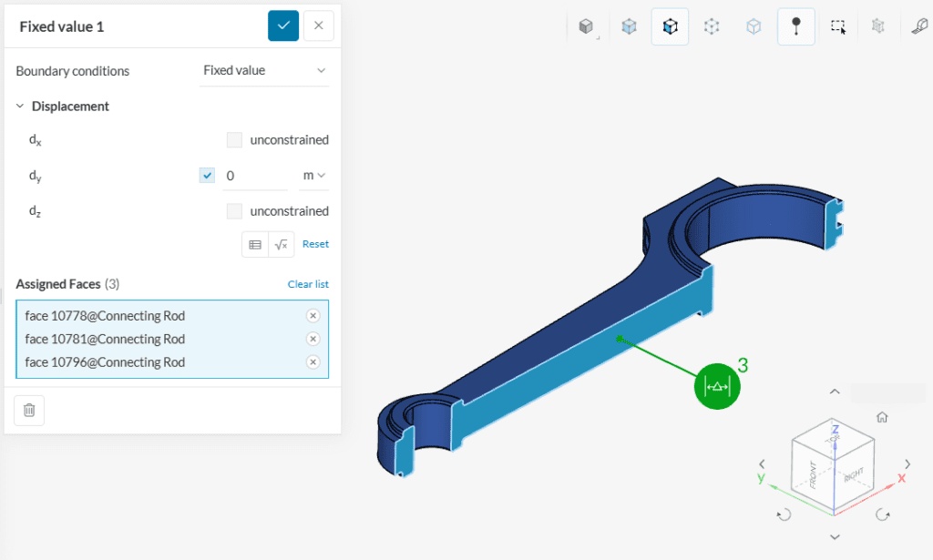The image size is (933, 560).
Task: Confirm Fixed value 1 with the checkmark button
Action: point(283,25)
